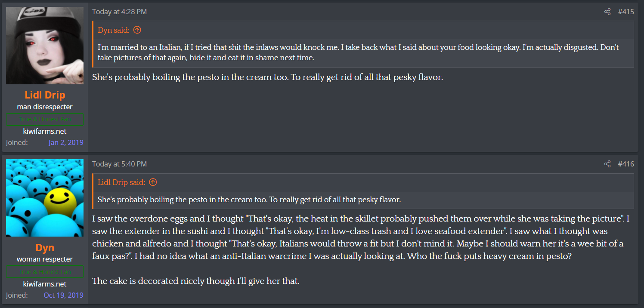This screenshot has height=308, width=644.
Task: Click True & Honest Fan badge under Dyn
Action: pos(45,272)
